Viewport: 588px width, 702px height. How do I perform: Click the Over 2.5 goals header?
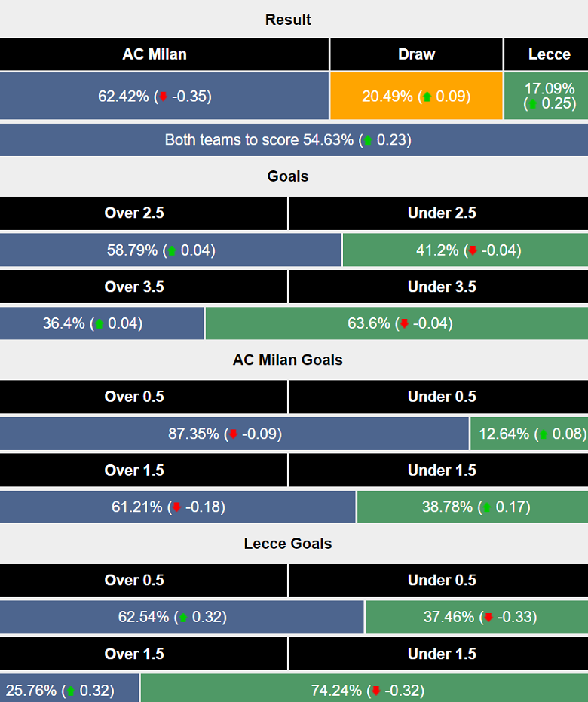pos(134,213)
